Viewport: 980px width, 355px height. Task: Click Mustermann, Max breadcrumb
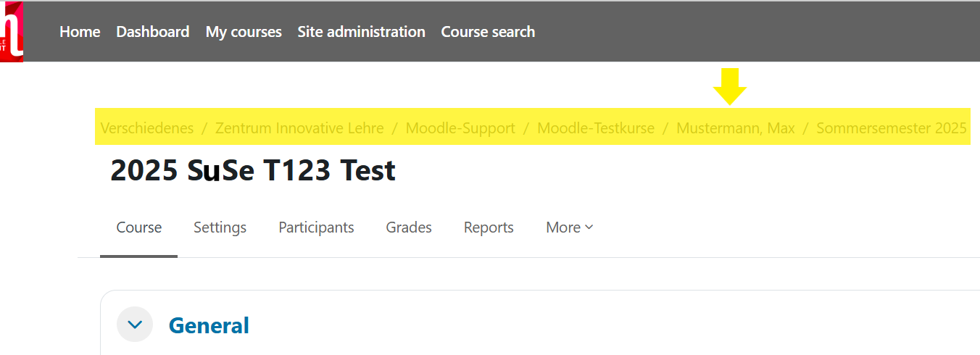(x=735, y=128)
